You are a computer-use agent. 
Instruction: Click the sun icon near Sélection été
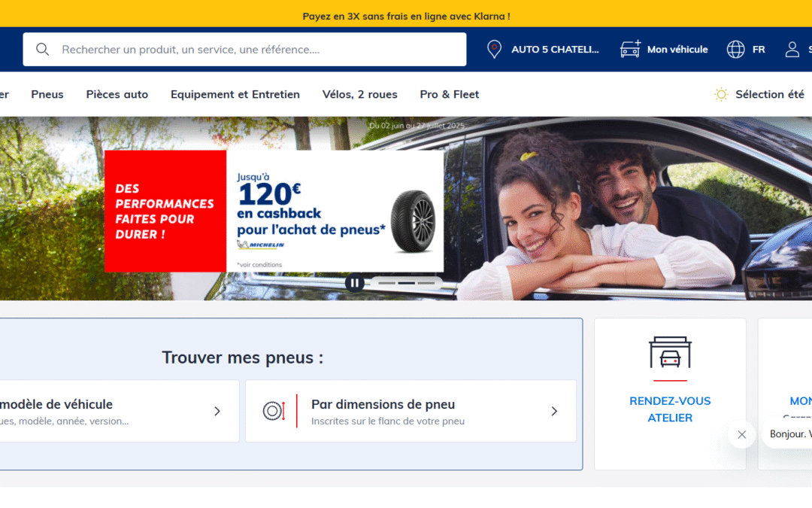point(721,94)
